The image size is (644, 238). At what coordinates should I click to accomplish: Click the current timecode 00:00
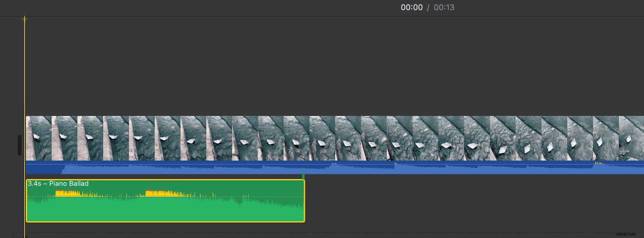(411, 7)
